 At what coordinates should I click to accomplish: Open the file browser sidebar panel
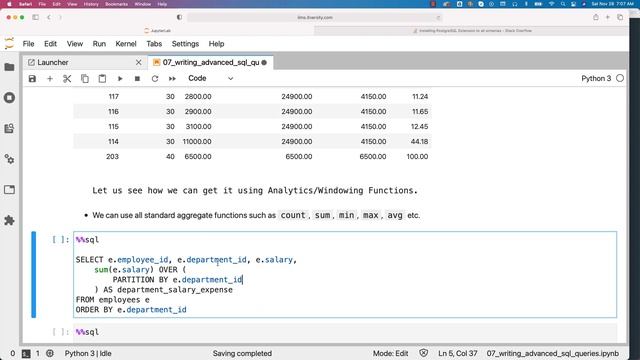(x=9, y=67)
